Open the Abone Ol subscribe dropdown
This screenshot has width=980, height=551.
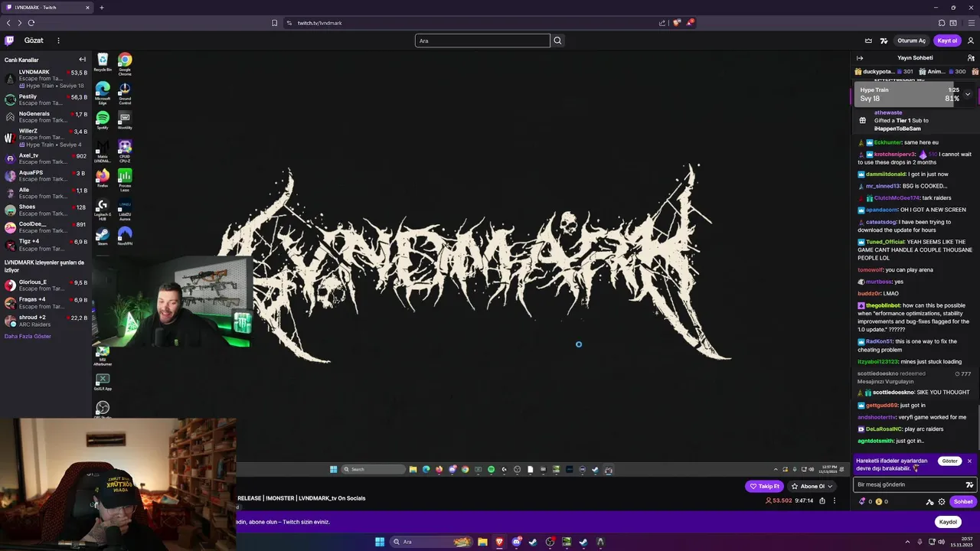pyautogui.click(x=812, y=486)
